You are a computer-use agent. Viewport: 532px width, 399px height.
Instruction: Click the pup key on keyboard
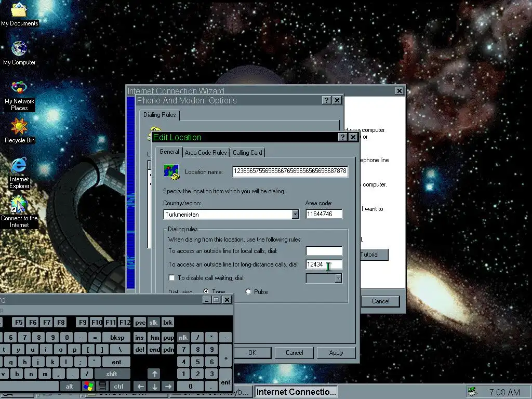(168, 337)
